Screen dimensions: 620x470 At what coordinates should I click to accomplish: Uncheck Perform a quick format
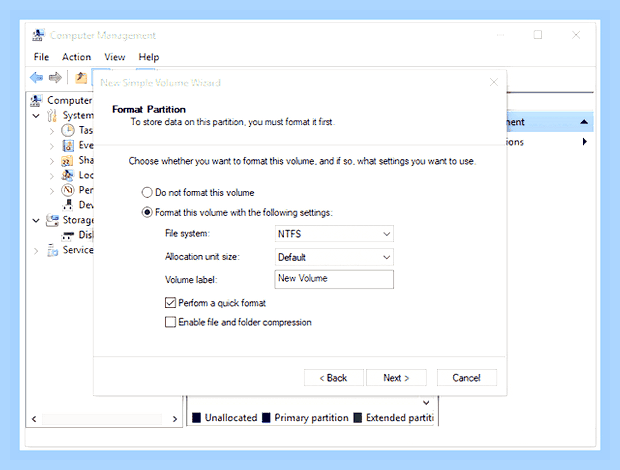point(170,303)
